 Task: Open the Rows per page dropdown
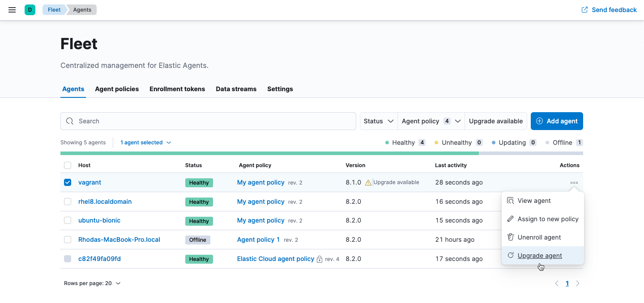(93, 283)
